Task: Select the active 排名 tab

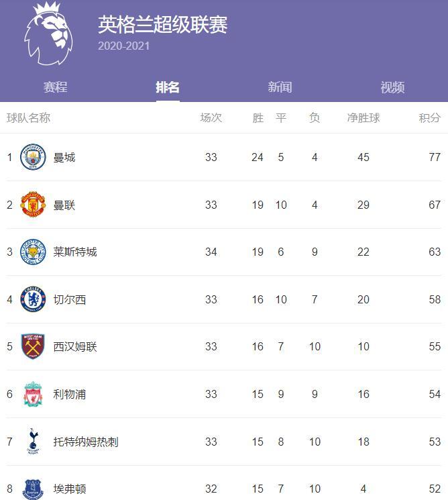Action: (x=168, y=87)
